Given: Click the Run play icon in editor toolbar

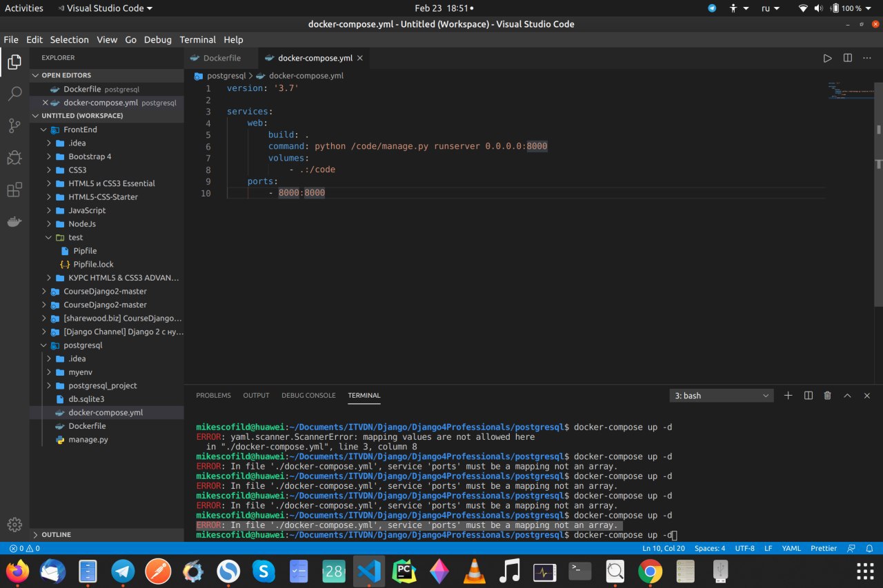Looking at the screenshot, I should point(827,58).
